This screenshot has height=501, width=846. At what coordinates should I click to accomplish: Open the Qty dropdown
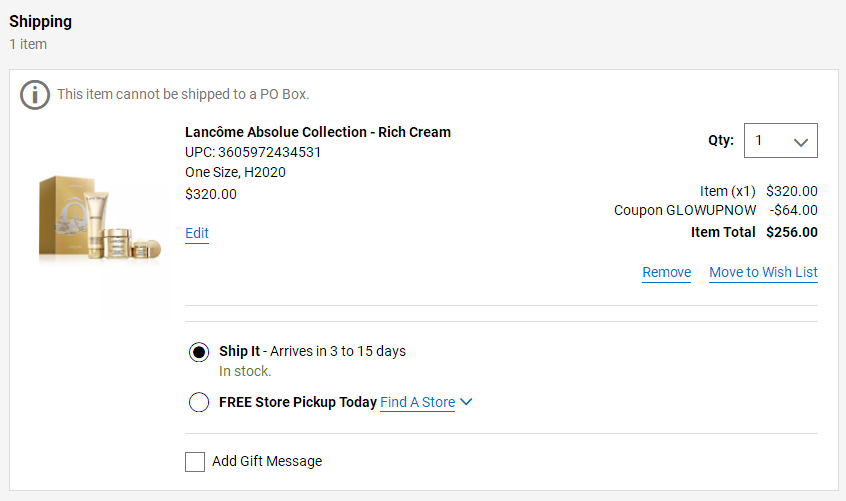pyautogui.click(x=781, y=141)
